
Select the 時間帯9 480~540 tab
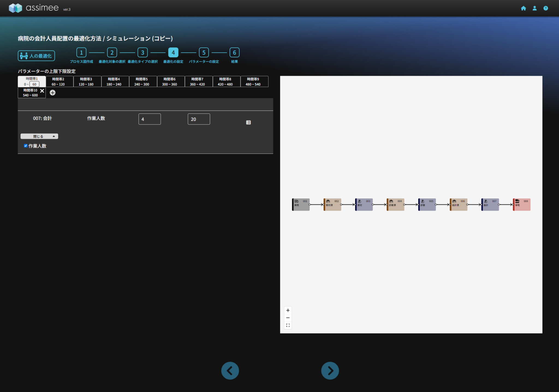(x=253, y=82)
